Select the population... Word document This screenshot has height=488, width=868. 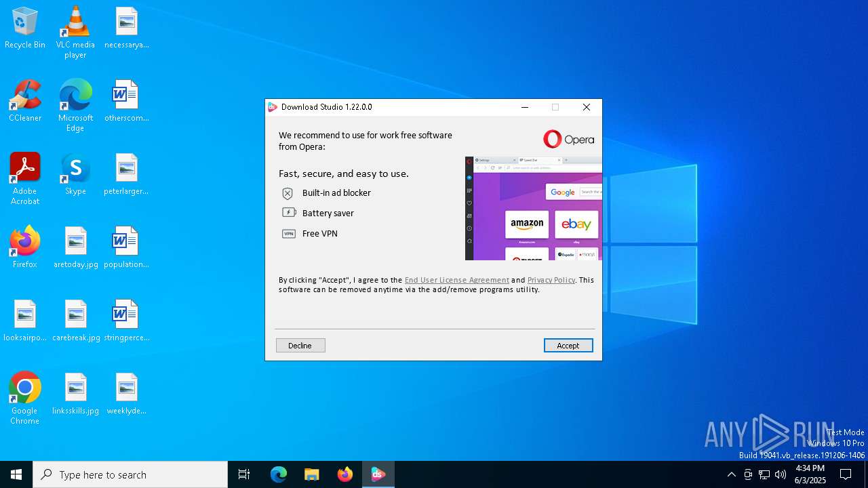[127, 248]
